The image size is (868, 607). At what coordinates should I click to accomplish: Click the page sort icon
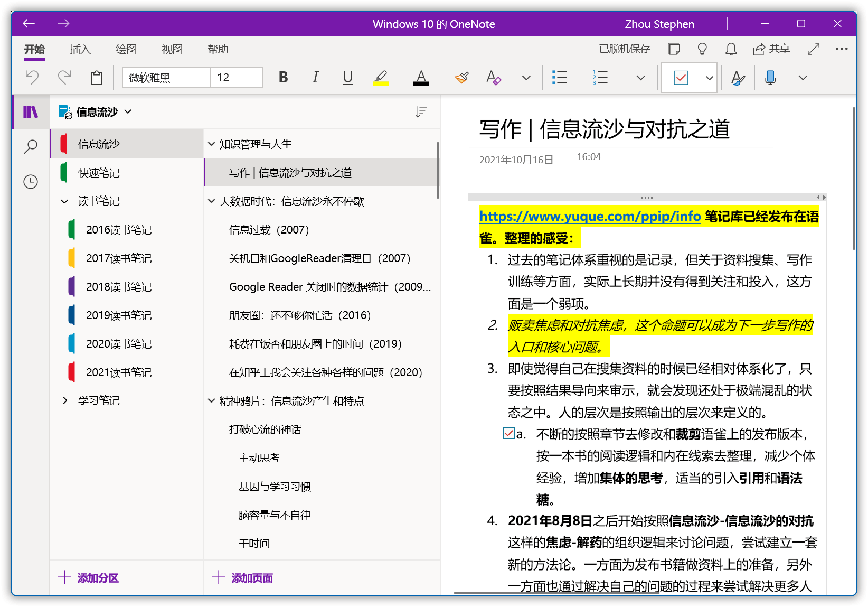[x=421, y=112]
